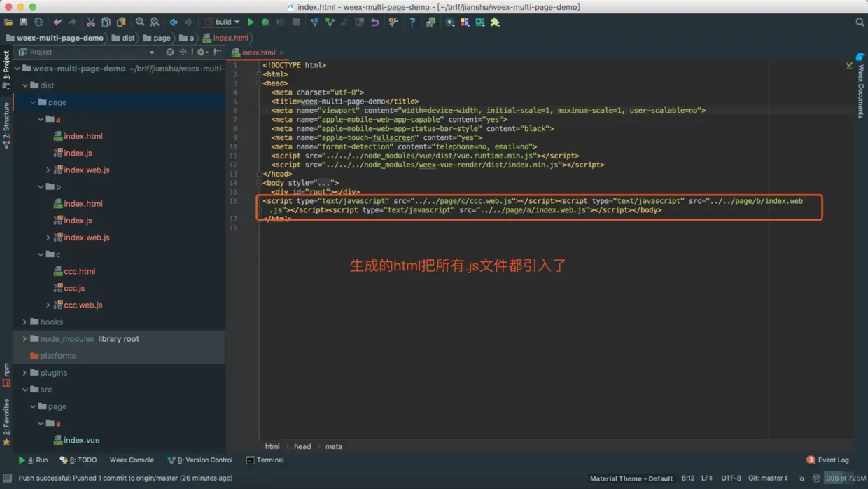The width and height of the screenshot is (868, 489).
Task: Expand the node_modules folder
Action: pyautogui.click(x=25, y=339)
